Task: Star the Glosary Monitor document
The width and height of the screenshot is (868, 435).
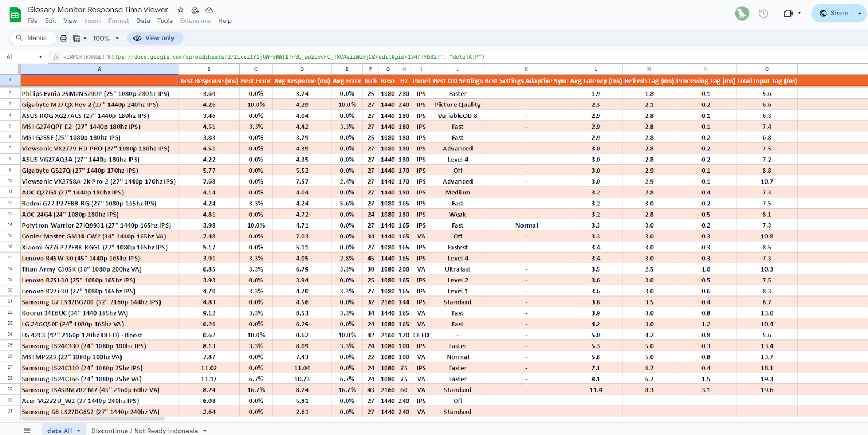Action: [x=181, y=10]
